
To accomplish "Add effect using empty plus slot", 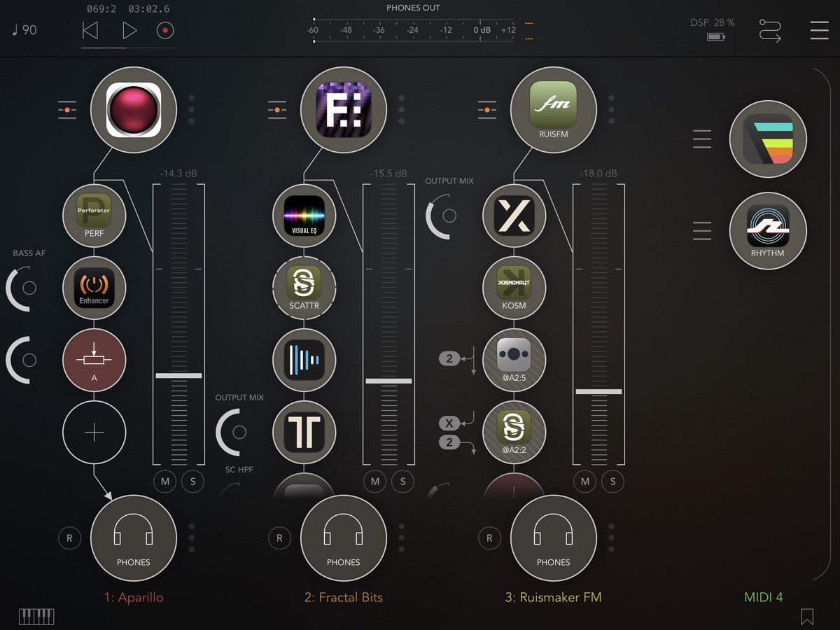I will (x=94, y=433).
